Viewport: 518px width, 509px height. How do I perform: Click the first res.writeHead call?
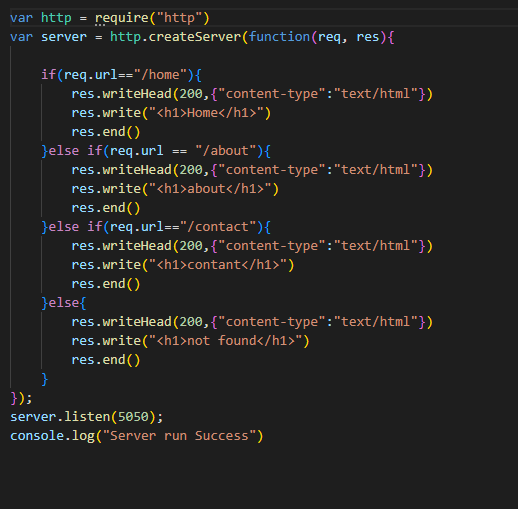coord(252,94)
